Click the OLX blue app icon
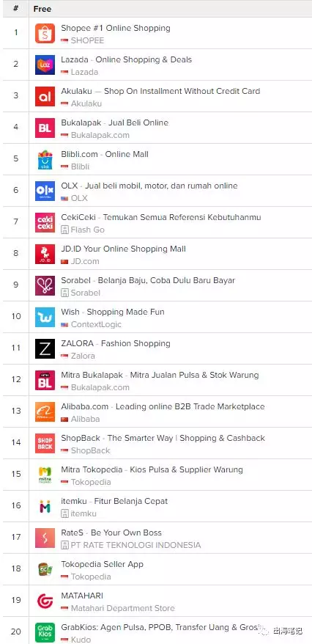Image resolution: width=312 pixels, height=644 pixels. [45, 191]
